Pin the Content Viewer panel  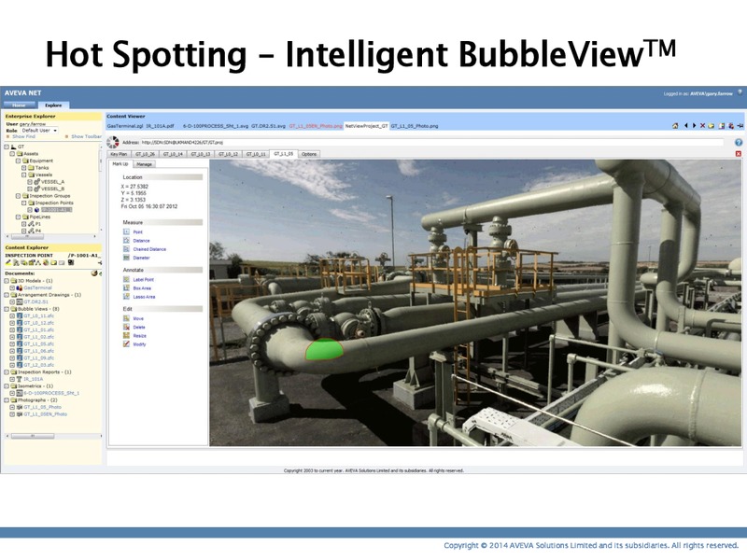740,126
